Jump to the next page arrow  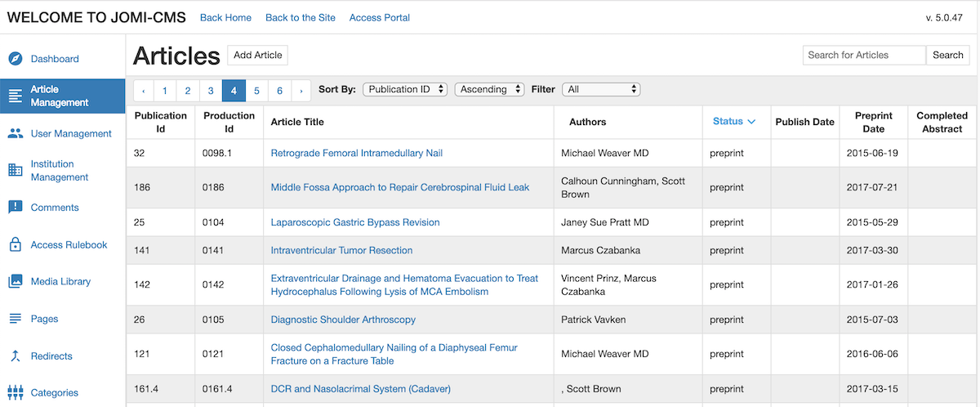click(x=301, y=91)
